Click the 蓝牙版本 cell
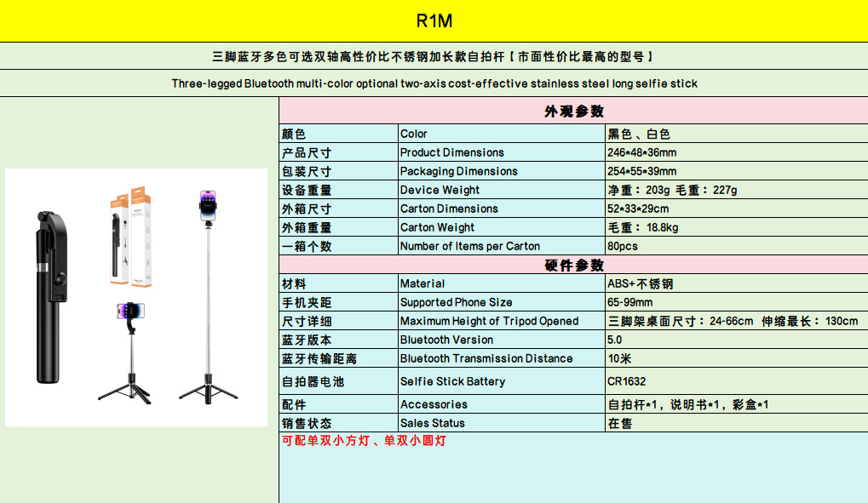This screenshot has height=503, width=868. point(339,340)
